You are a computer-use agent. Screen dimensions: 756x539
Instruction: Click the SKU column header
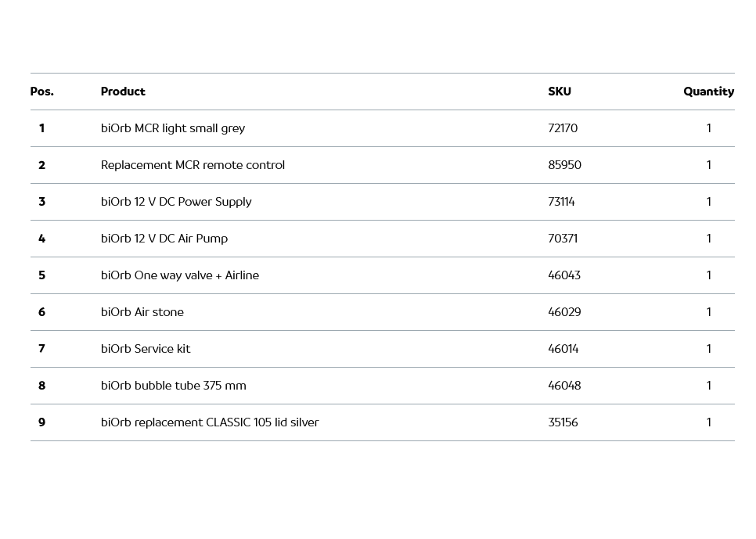[560, 92]
